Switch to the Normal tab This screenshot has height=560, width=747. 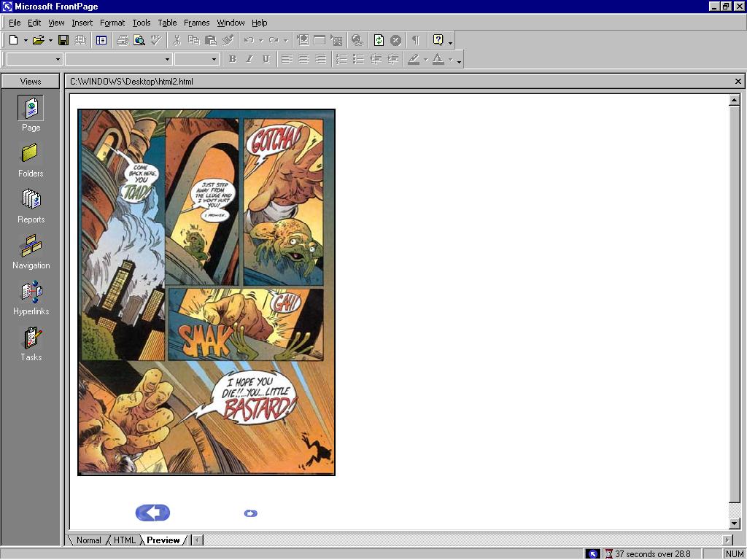click(88, 540)
